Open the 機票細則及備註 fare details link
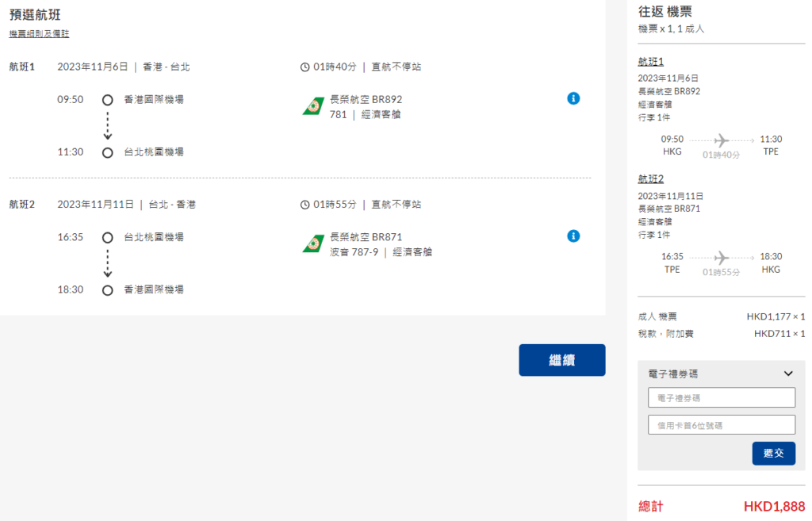812x521 pixels. 37,33
